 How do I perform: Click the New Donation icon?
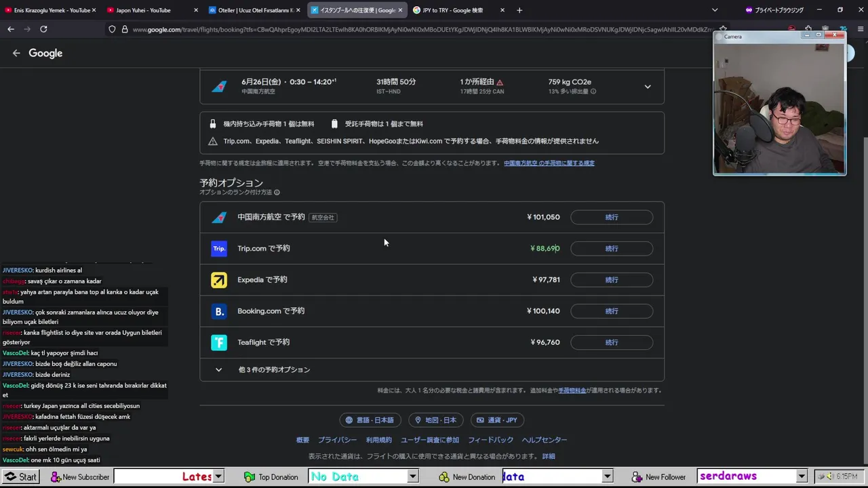click(444, 477)
